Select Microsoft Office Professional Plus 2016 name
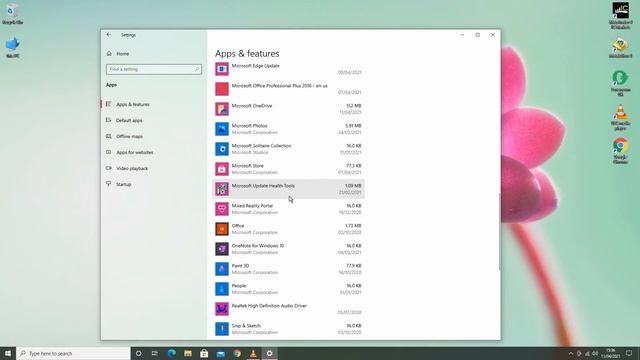640x360 pixels. 280,86
